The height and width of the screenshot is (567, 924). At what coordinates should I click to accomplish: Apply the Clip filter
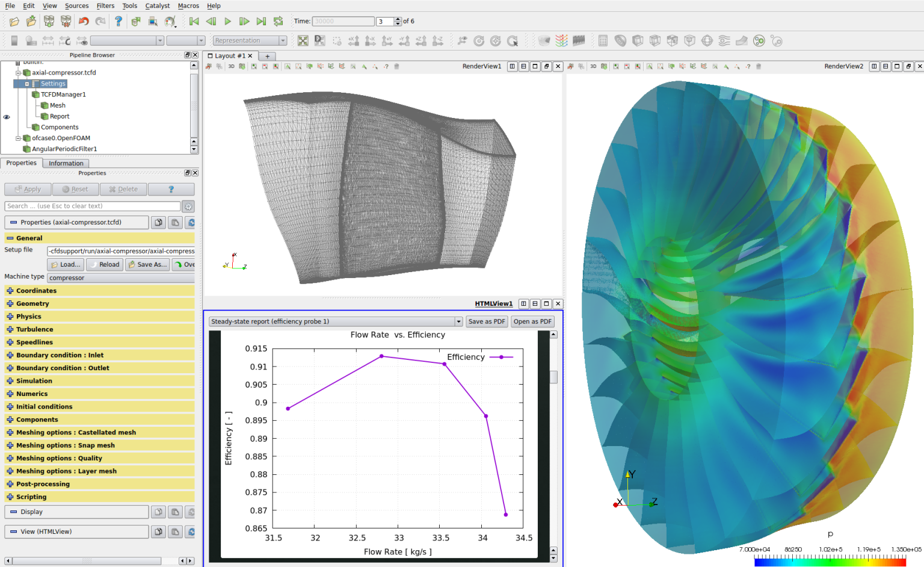[638, 40]
